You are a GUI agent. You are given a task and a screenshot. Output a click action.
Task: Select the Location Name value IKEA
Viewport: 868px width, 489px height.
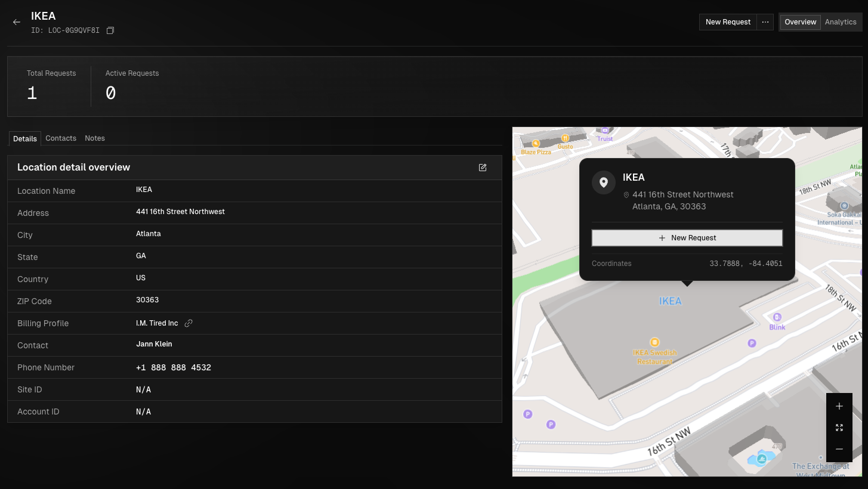[144, 190]
